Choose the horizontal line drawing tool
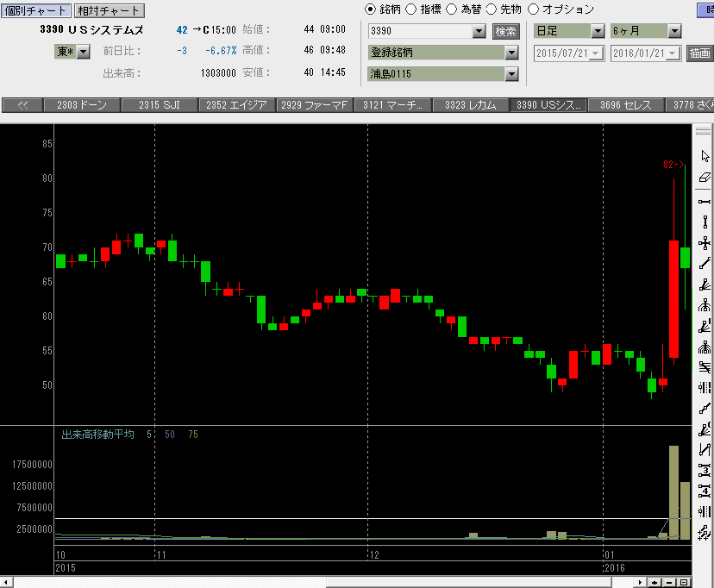 point(705,202)
